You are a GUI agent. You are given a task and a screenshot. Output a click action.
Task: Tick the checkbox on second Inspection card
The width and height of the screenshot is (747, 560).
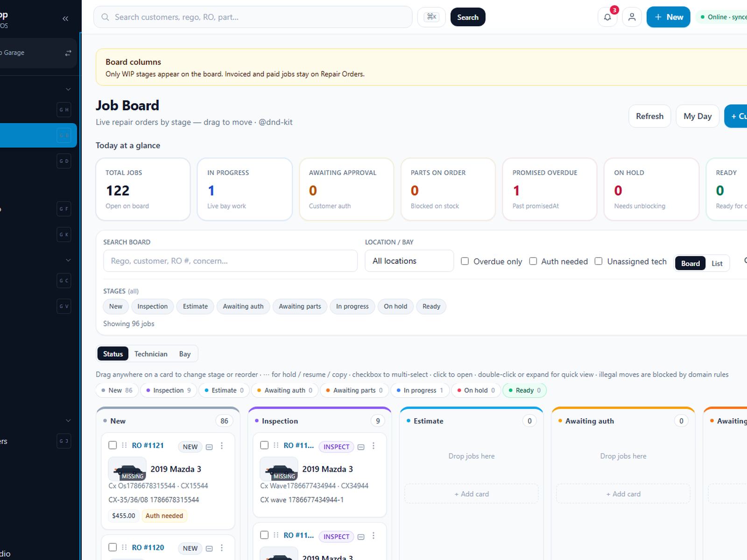coord(264,535)
